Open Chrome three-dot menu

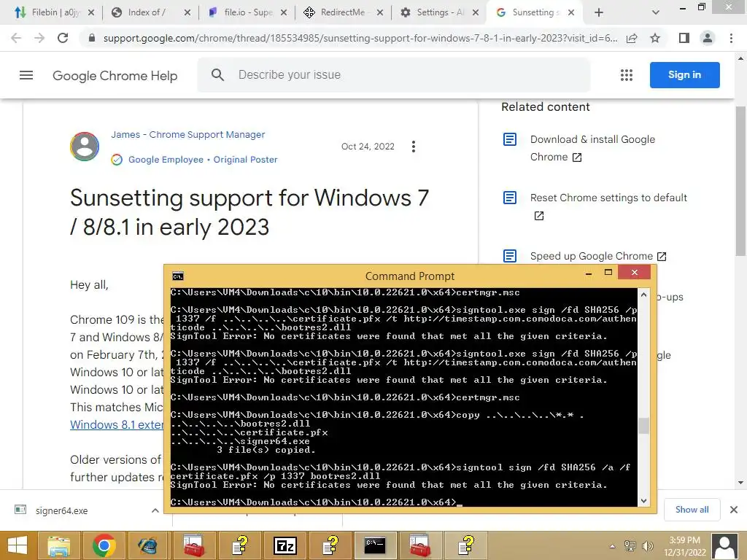pyautogui.click(x=731, y=38)
